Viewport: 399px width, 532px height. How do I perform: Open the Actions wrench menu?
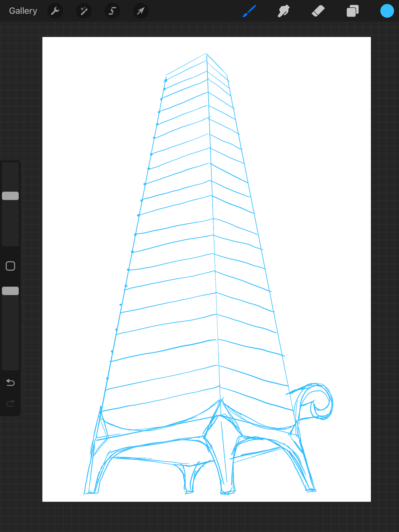pos(55,11)
